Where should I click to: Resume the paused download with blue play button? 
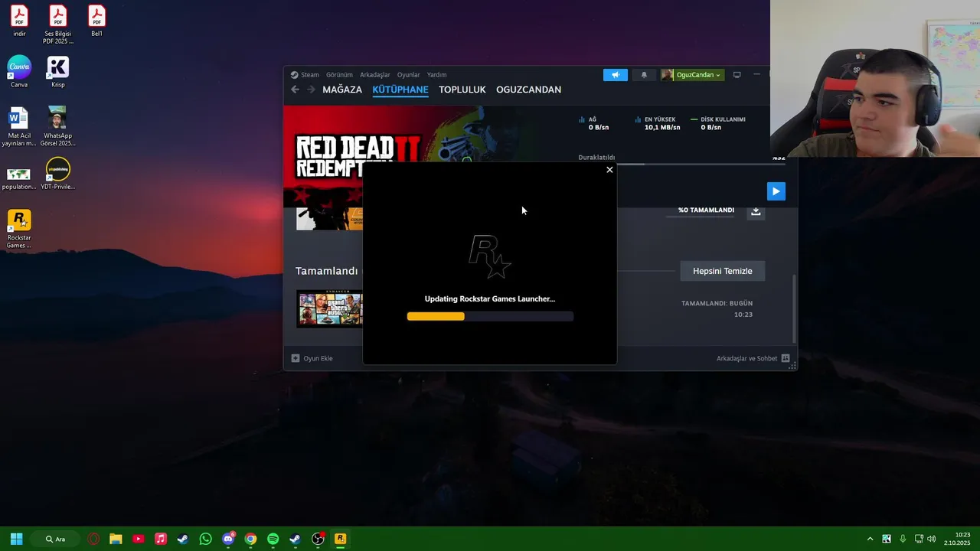click(x=776, y=191)
